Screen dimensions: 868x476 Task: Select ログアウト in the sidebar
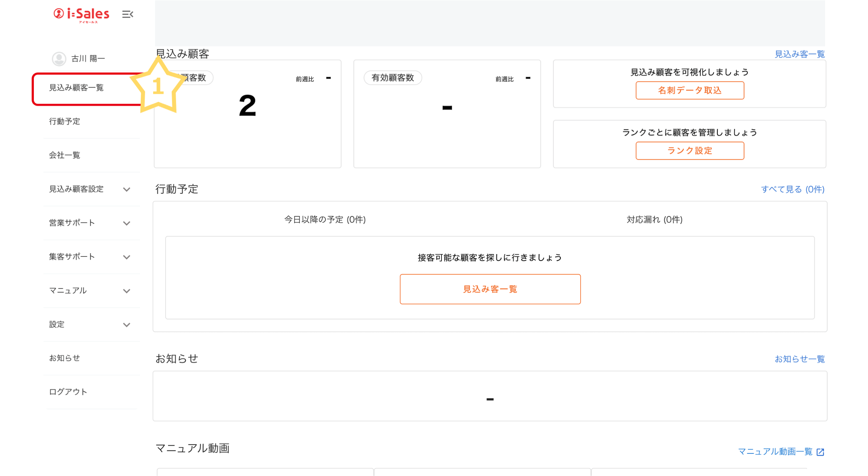click(x=68, y=392)
